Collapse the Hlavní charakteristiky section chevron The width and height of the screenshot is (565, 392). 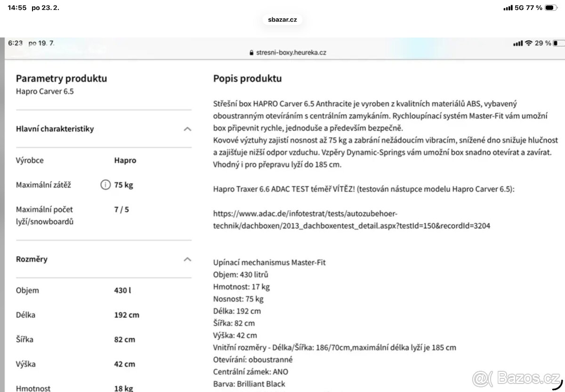(187, 129)
